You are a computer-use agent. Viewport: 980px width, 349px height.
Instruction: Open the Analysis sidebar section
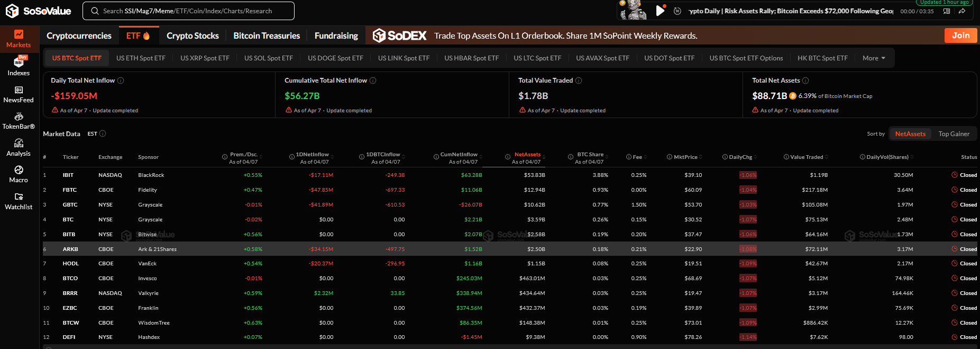tap(19, 148)
